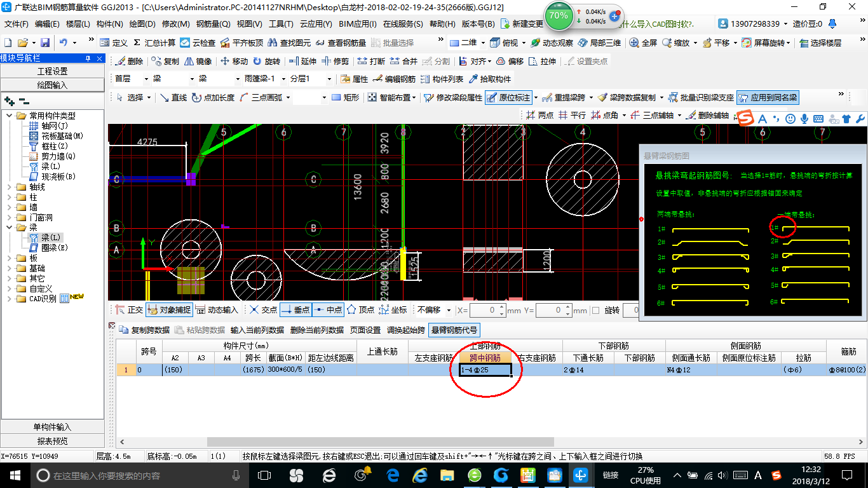Image resolution: width=868 pixels, height=488 pixels.
Task: Open 报表预览 report preview section
Action: 52,440
